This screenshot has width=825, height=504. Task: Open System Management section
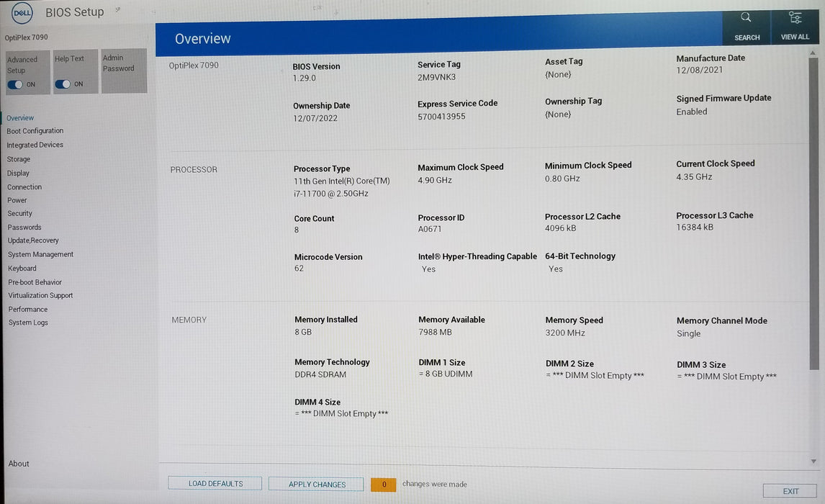click(40, 254)
